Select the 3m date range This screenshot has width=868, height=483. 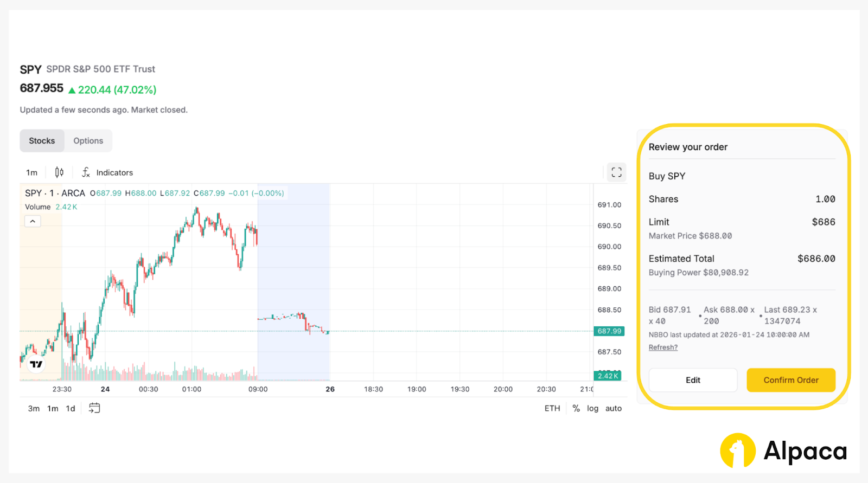coord(34,408)
